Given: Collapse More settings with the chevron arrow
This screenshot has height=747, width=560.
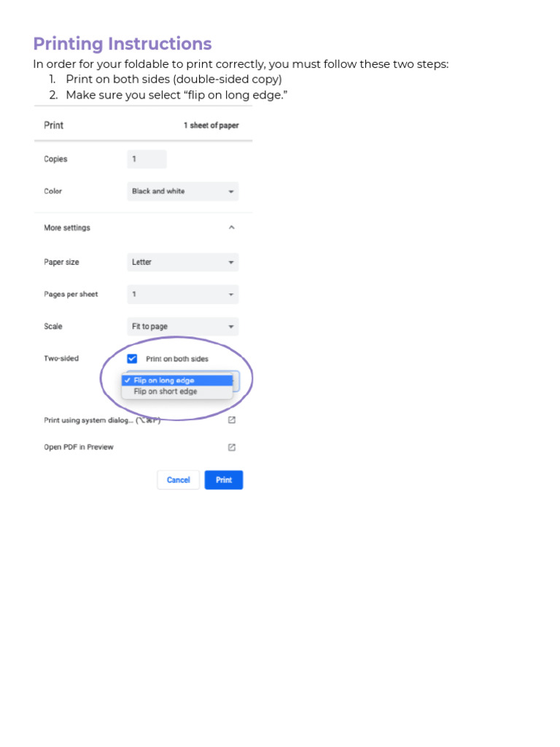Looking at the screenshot, I should (231, 228).
